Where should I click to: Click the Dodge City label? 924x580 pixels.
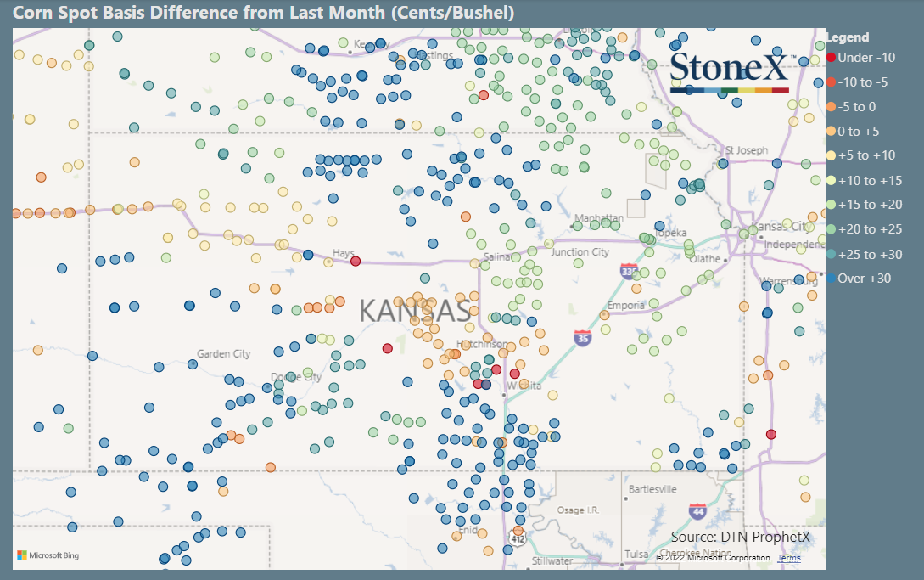pyautogui.click(x=296, y=377)
